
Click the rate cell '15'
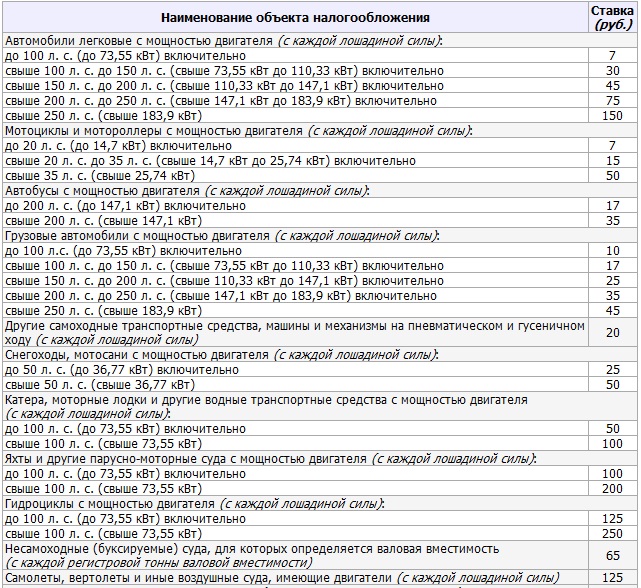click(x=612, y=161)
